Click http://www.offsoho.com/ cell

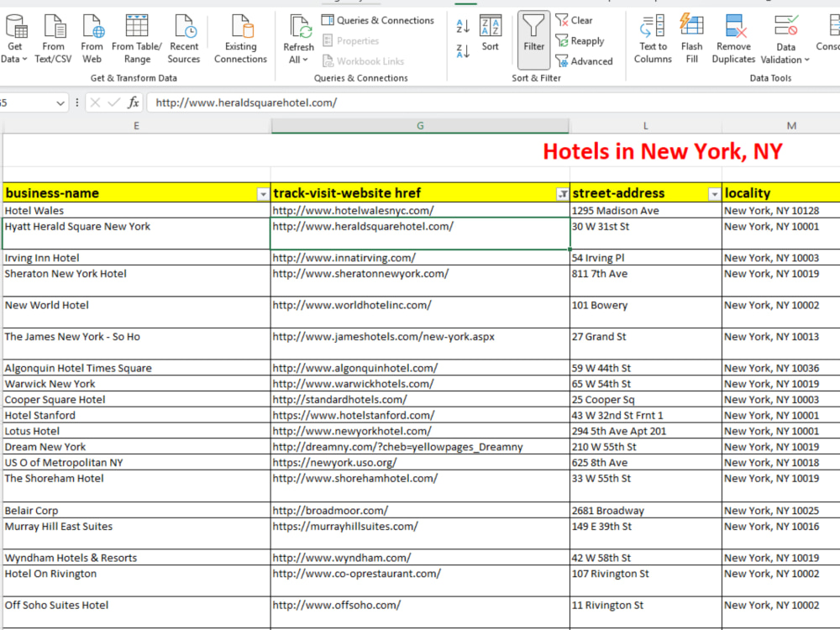420,612
